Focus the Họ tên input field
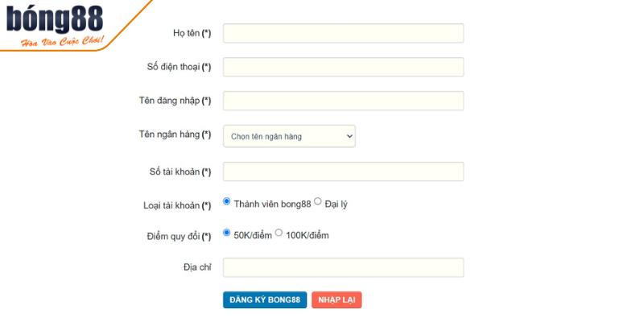Image resolution: width=644 pixels, height=322 pixels. pyautogui.click(x=343, y=33)
